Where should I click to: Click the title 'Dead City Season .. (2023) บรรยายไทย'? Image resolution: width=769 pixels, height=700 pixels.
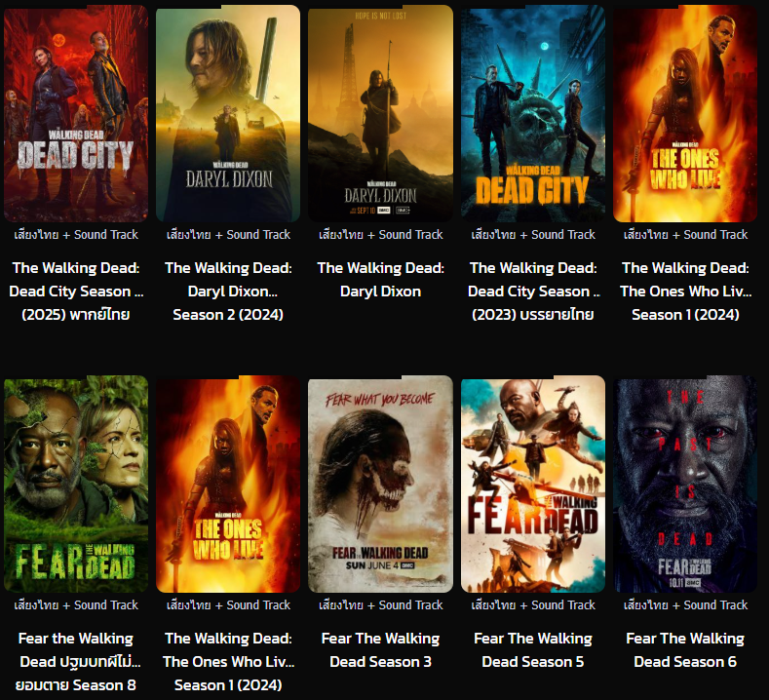[x=533, y=291]
